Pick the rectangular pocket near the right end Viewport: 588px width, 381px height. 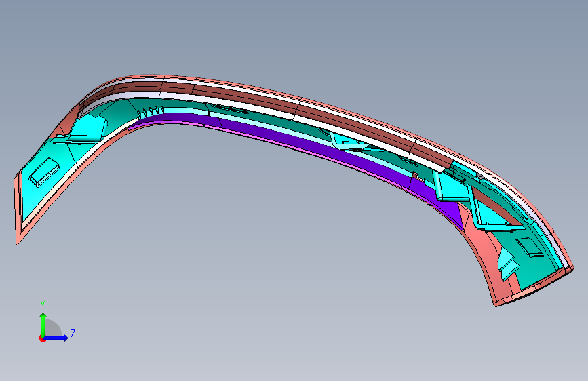click(530, 247)
